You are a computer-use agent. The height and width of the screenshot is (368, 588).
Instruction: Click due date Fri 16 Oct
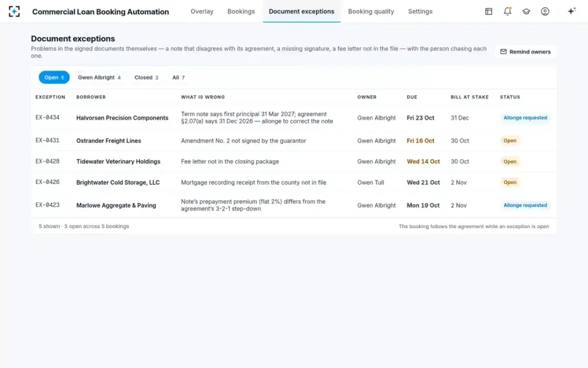point(421,141)
